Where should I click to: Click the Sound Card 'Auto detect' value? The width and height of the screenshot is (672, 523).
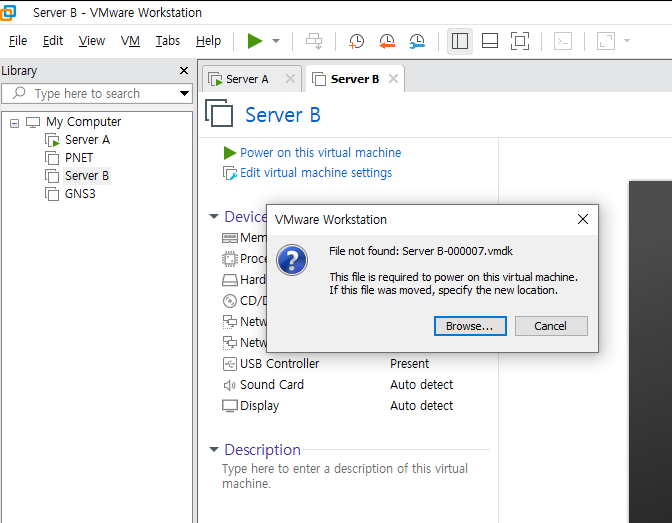[x=422, y=385]
